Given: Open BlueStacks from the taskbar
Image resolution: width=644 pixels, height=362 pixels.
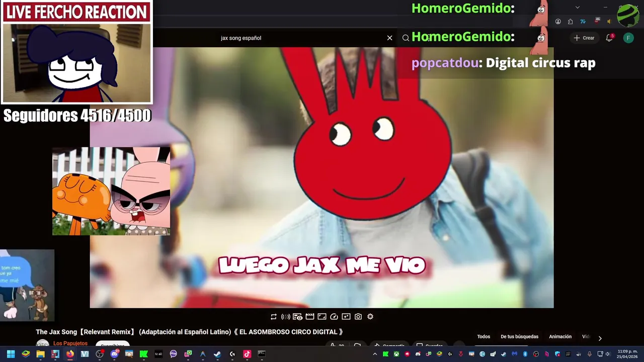Looking at the screenshot, I should click(26, 354).
